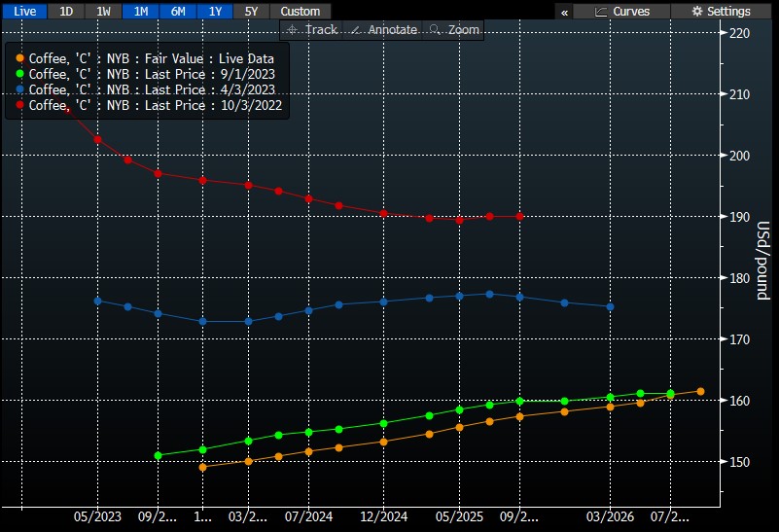Select the Zoom magnifier tool

click(x=454, y=30)
